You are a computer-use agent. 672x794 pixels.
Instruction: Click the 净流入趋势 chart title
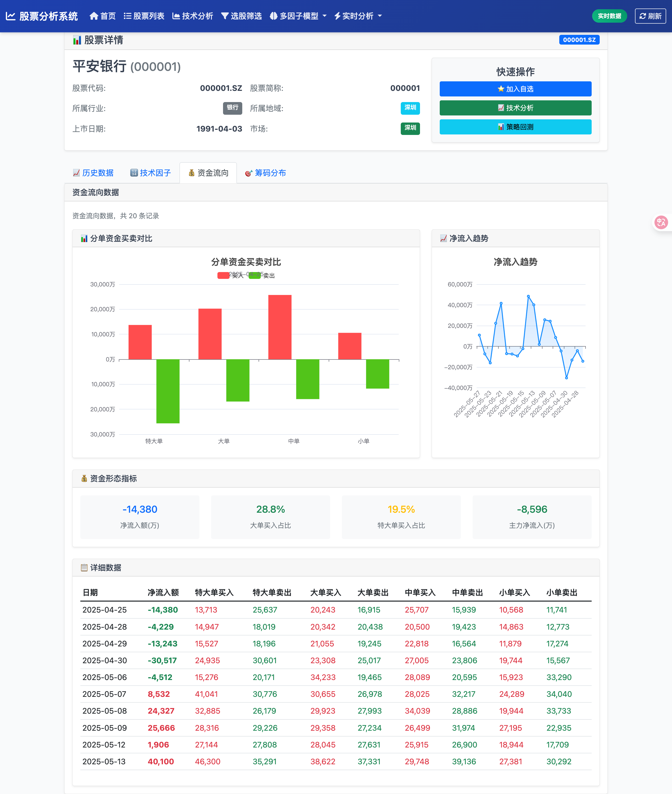(x=515, y=262)
